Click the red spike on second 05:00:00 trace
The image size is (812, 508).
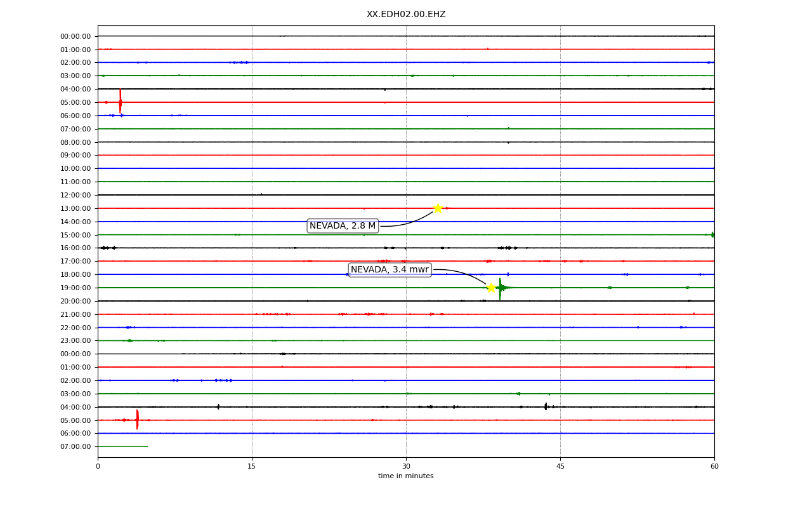click(137, 420)
